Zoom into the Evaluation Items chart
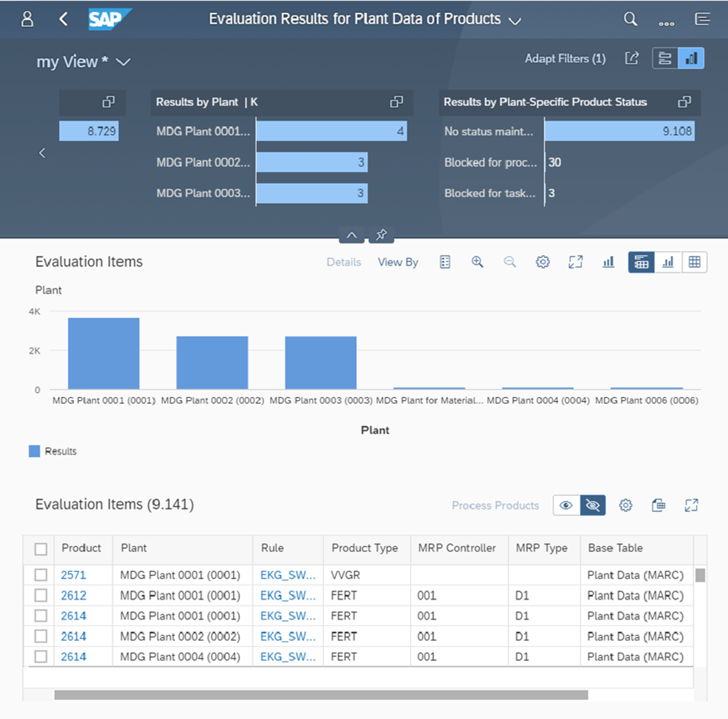Image resolution: width=728 pixels, height=719 pixels. [478, 262]
